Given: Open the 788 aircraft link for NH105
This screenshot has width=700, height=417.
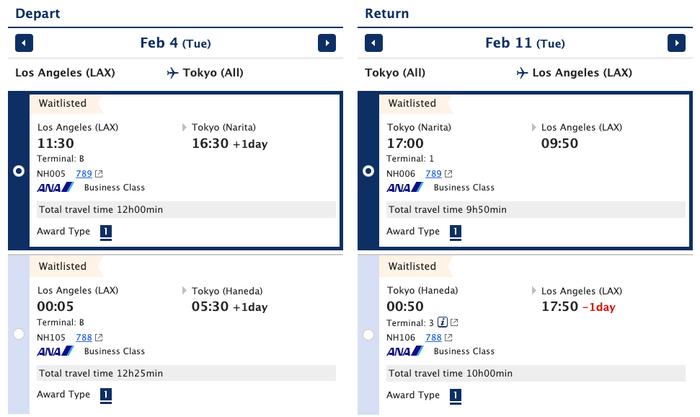Looking at the screenshot, I should pyautogui.click(x=84, y=338).
